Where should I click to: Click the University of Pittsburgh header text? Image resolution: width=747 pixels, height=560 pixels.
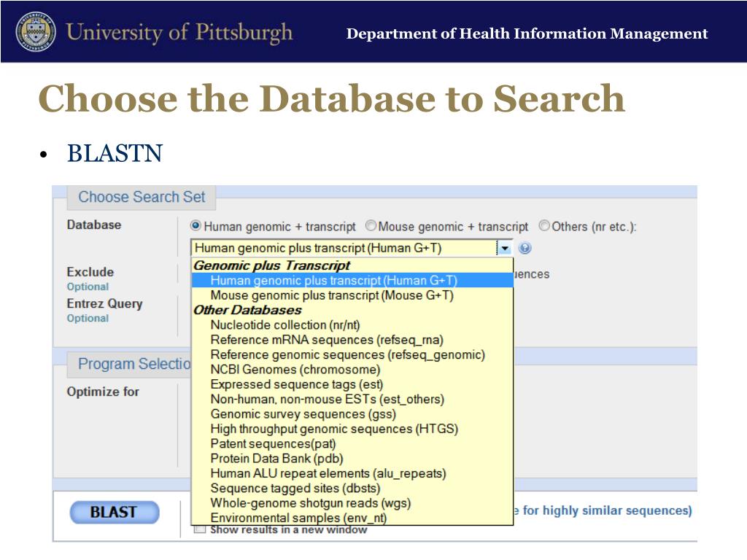pyautogui.click(x=179, y=32)
